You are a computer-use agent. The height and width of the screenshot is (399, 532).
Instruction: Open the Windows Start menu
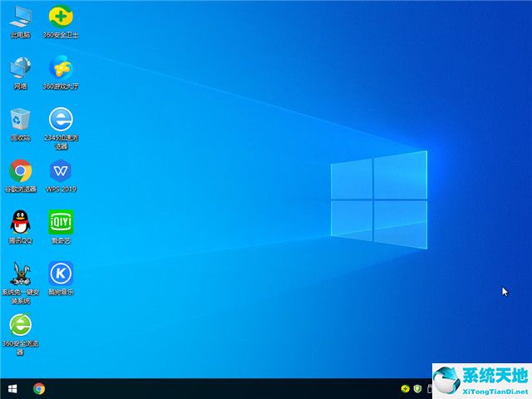[x=12, y=388]
